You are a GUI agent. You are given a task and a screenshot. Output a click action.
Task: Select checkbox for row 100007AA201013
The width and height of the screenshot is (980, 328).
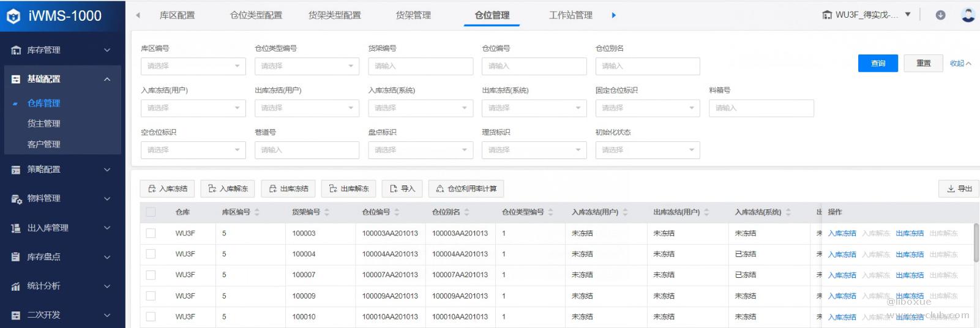coord(151,275)
